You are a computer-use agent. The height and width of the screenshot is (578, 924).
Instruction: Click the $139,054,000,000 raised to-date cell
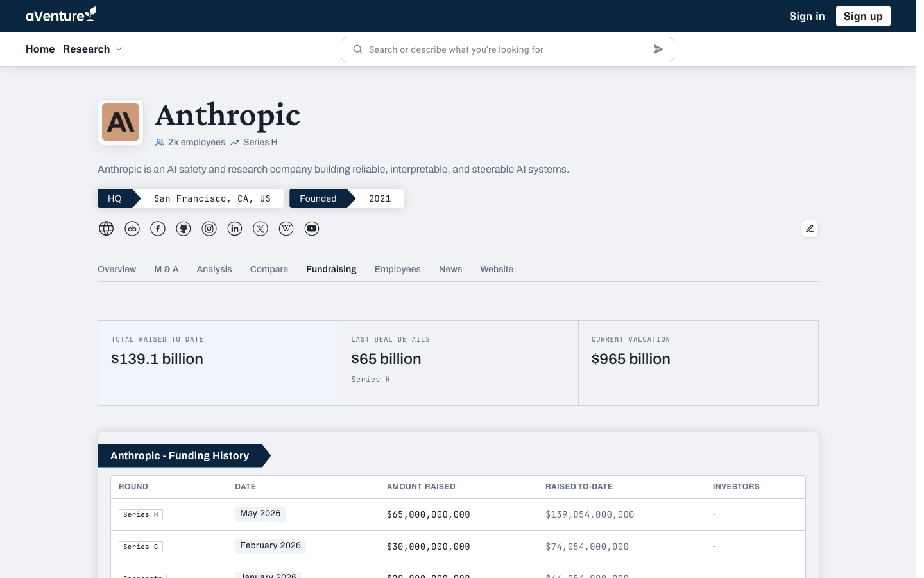(x=590, y=514)
